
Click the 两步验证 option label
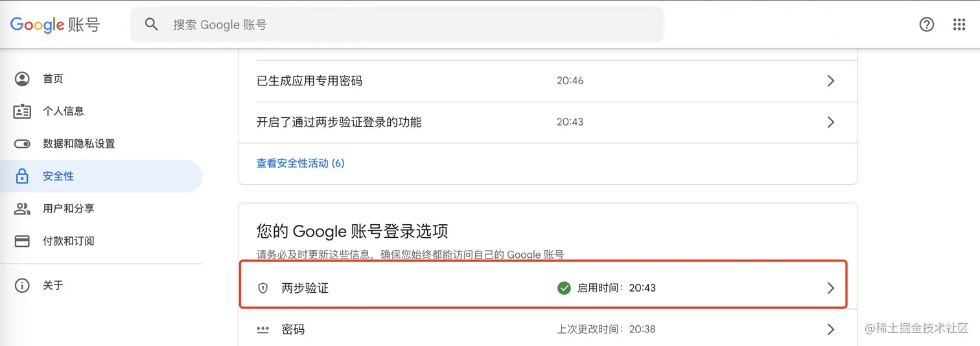coord(305,288)
